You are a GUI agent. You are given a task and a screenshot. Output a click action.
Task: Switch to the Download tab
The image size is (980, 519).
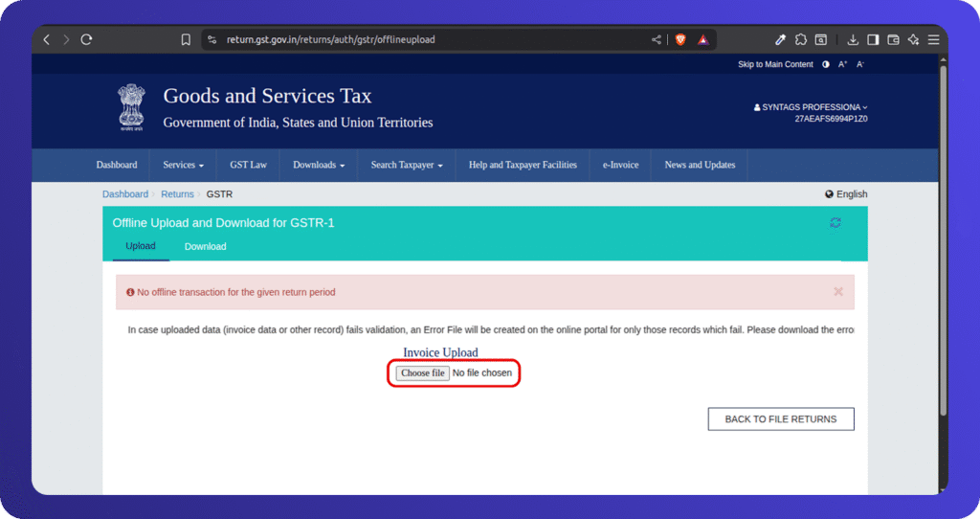(x=205, y=246)
